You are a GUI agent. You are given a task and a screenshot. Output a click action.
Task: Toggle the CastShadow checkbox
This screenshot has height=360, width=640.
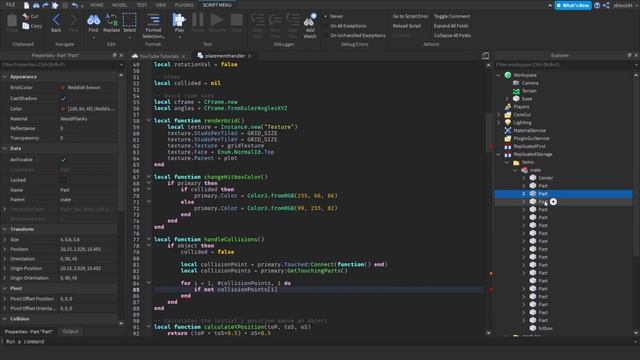click(63, 98)
